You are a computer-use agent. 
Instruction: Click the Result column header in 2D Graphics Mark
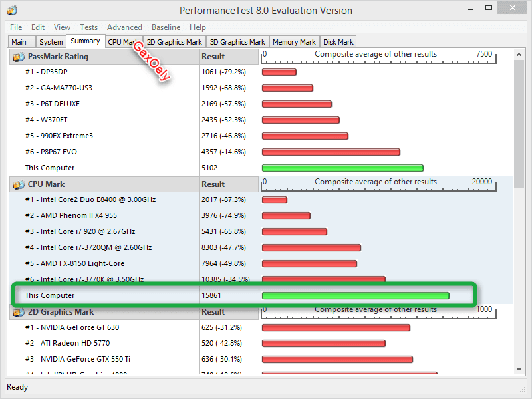pos(229,312)
